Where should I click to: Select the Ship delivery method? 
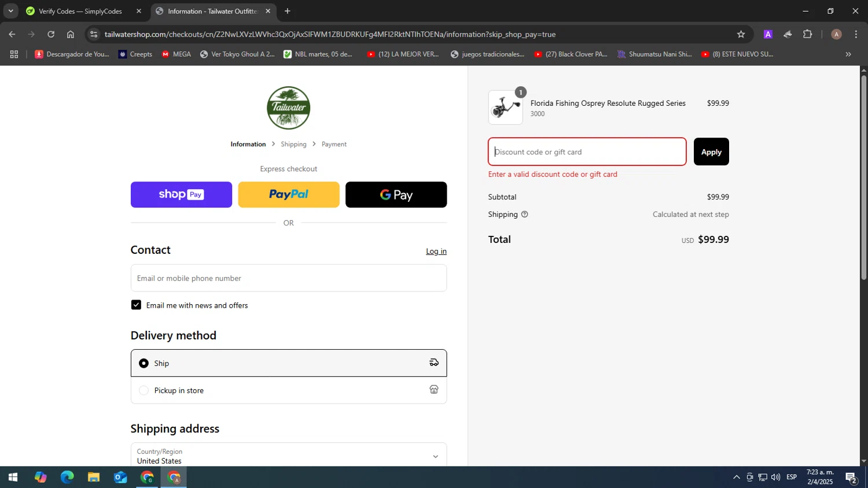coord(288,363)
